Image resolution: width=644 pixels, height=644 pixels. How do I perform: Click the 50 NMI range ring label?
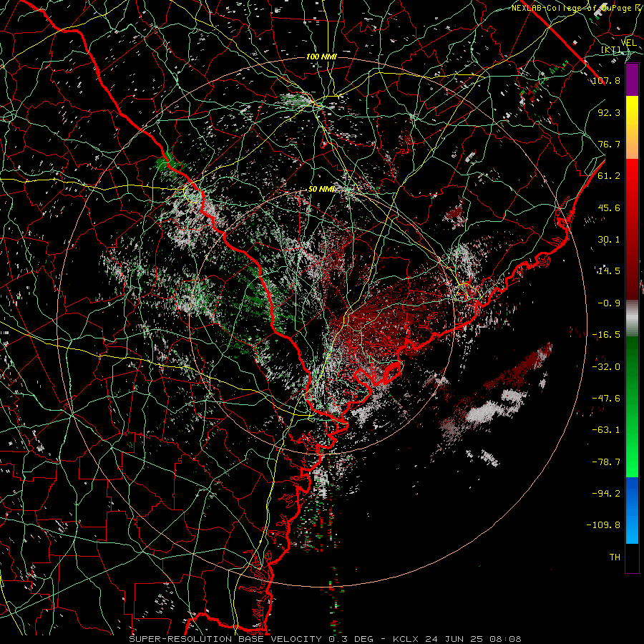coord(321,190)
